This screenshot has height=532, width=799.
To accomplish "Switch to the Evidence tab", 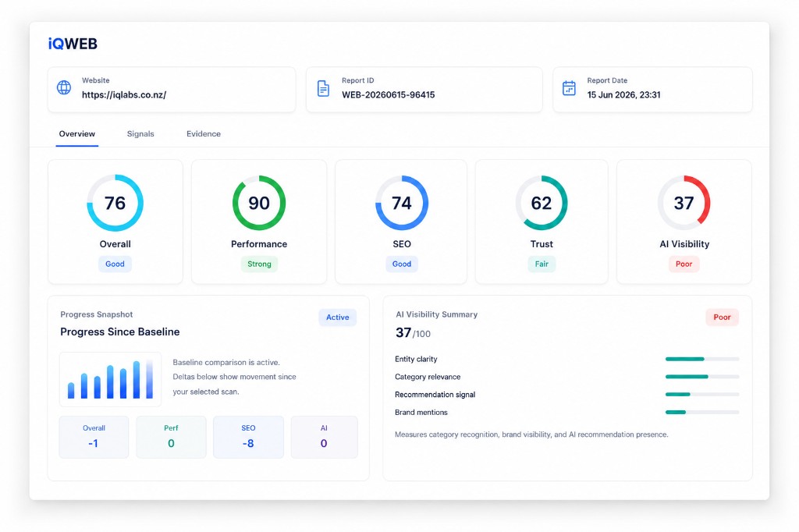I will coord(204,133).
